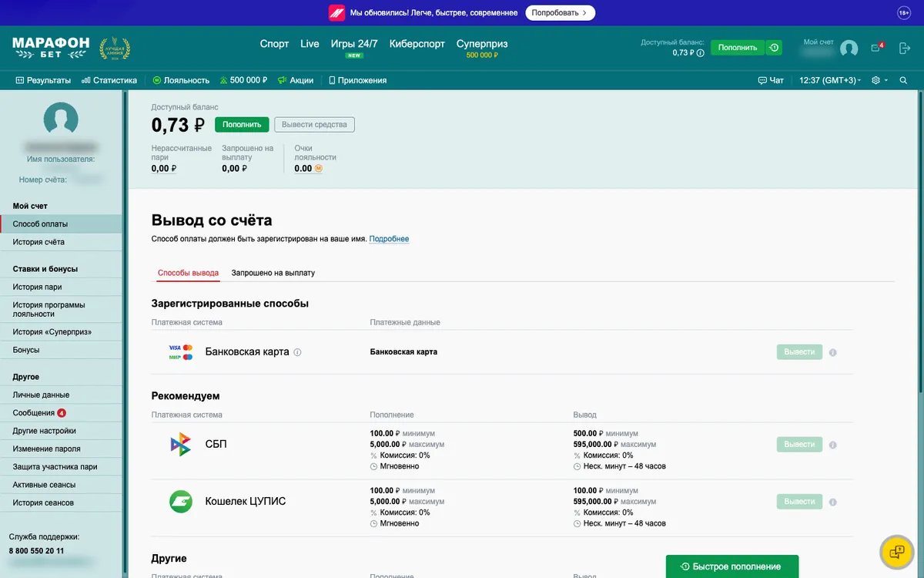Click the logout icon in header
Image resolution: width=924 pixels, height=578 pixels.
tap(905, 48)
